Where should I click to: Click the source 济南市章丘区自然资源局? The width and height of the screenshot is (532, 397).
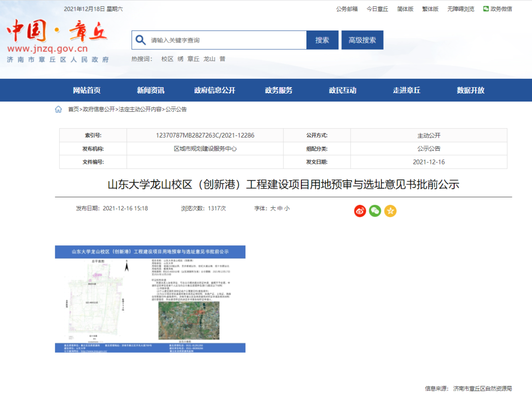[482, 389]
